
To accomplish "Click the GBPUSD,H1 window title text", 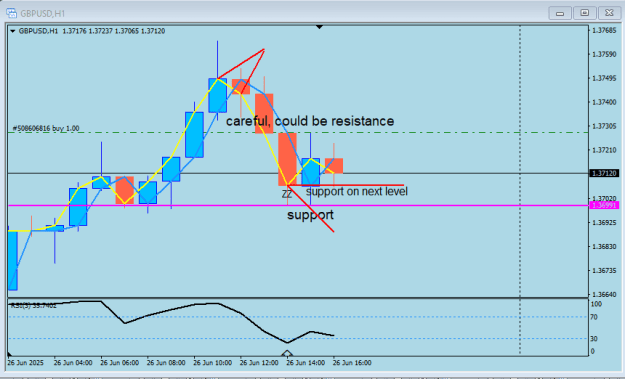I will tap(42, 14).
